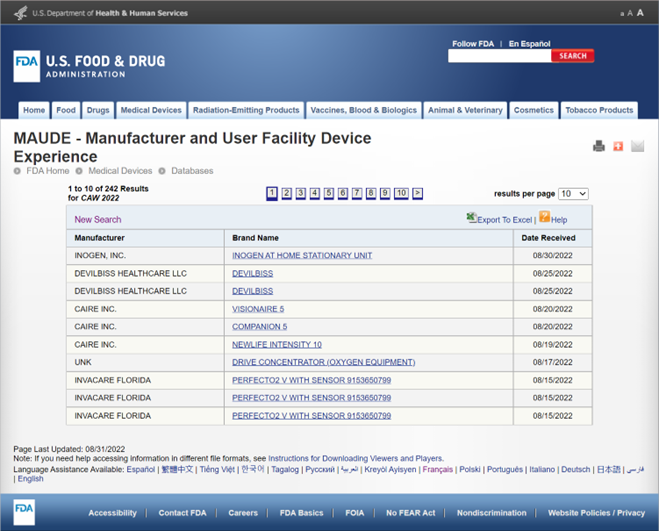Select medium text size 'A'

tap(630, 13)
